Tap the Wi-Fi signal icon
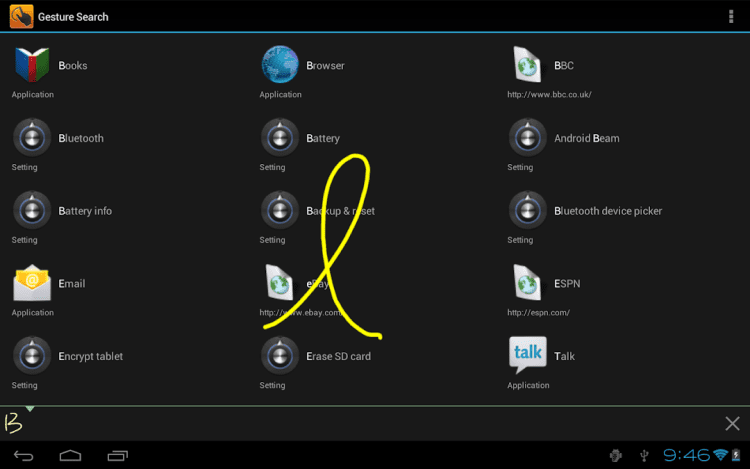This screenshot has height=469, width=750. [x=720, y=455]
